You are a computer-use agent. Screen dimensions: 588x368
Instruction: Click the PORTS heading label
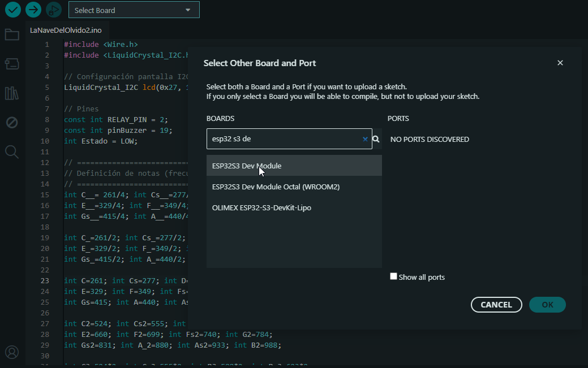tap(398, 118)
